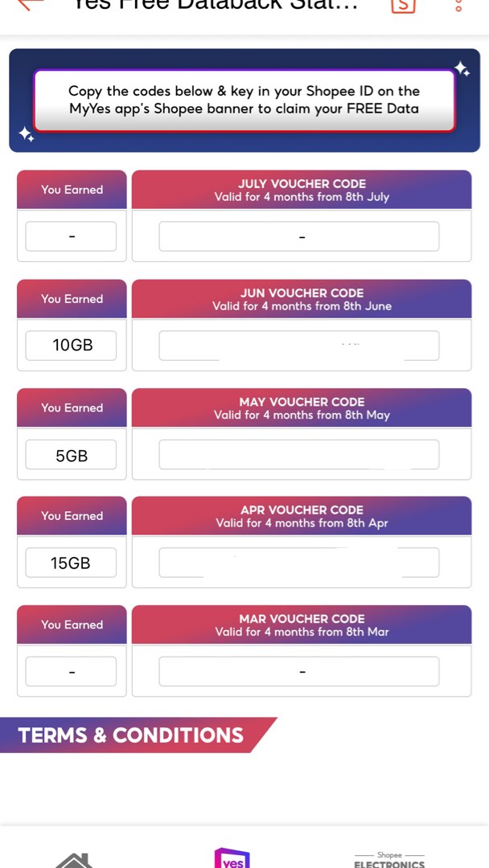Viewport: 489px width, 868px height.
Task: Click the June voucher code field
Action: tap(299, 345)
